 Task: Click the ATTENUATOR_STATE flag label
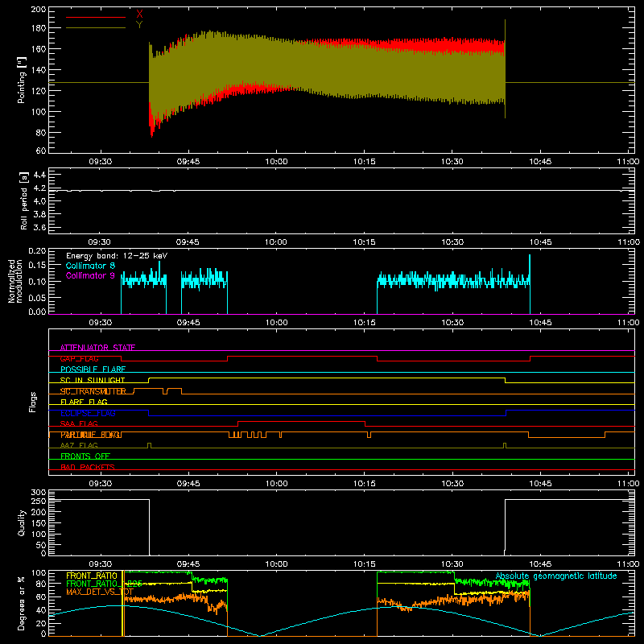[x=97, y=348]
